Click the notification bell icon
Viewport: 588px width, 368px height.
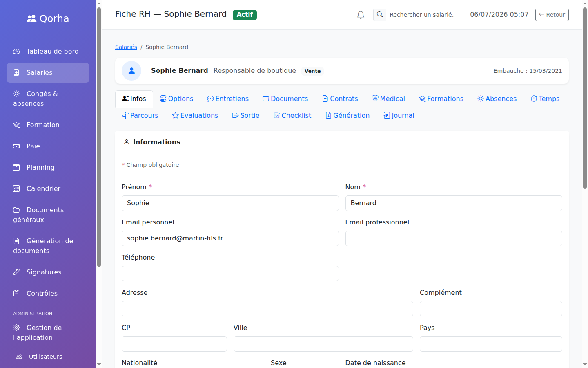point(361,15)
